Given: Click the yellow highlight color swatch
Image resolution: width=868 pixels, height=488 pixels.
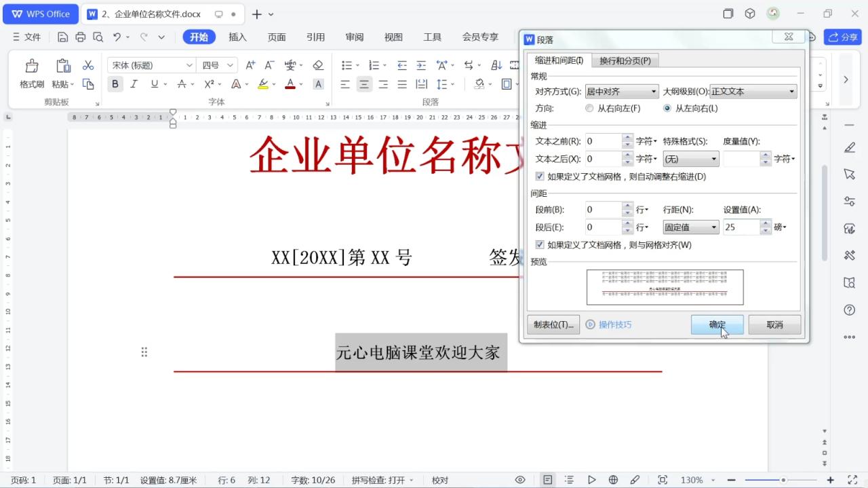Looking at the screenshot, I should (x=263, y=84).
